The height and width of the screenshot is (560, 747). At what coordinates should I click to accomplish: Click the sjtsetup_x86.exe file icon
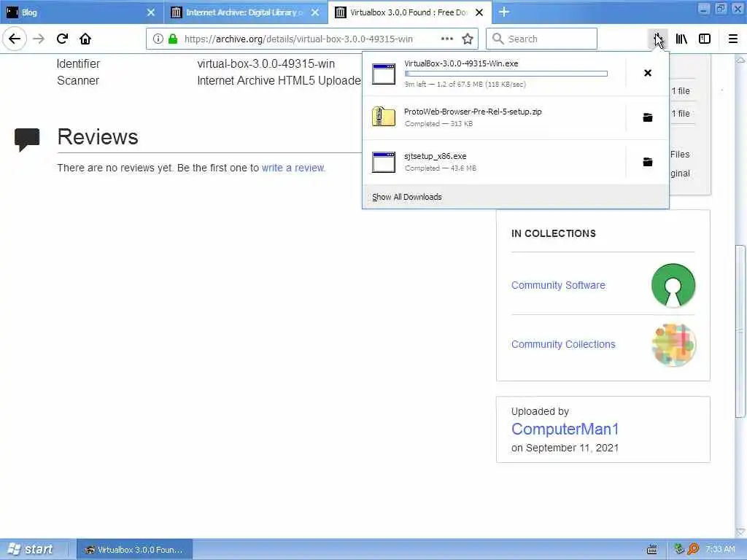(384, 162)
